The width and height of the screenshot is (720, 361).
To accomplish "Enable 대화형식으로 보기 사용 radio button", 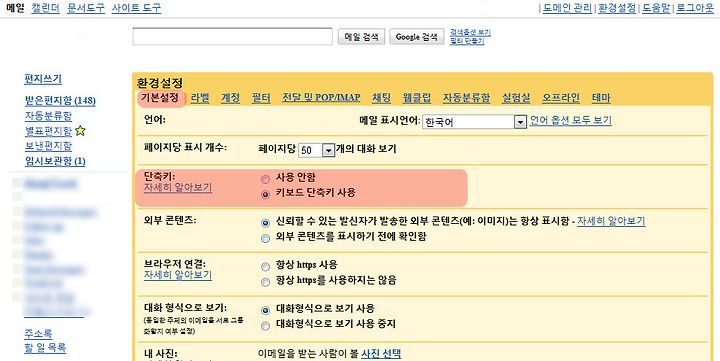I will [x=265, y=310].
